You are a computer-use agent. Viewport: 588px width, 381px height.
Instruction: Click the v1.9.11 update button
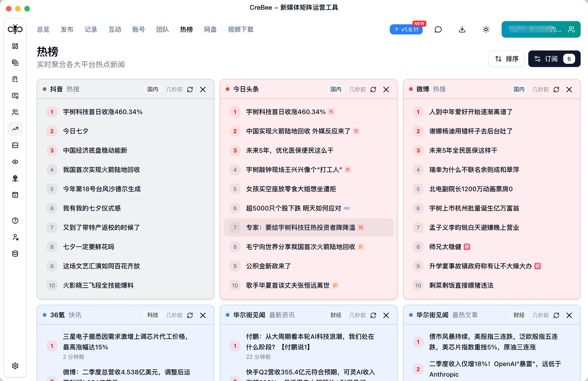406,29
